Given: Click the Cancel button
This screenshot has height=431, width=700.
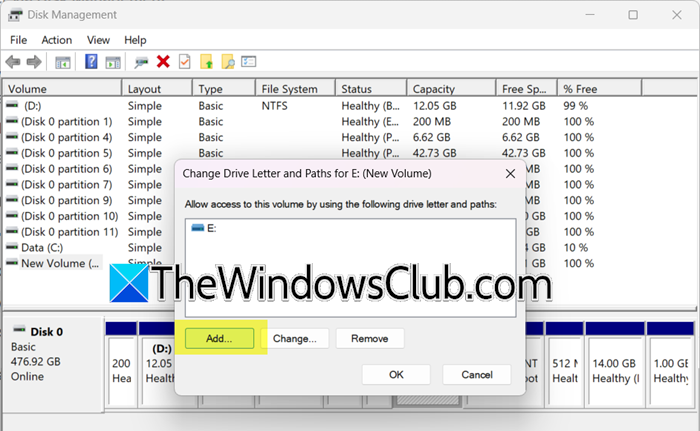Looking at the screenshot, I should [x=477, y=375].
